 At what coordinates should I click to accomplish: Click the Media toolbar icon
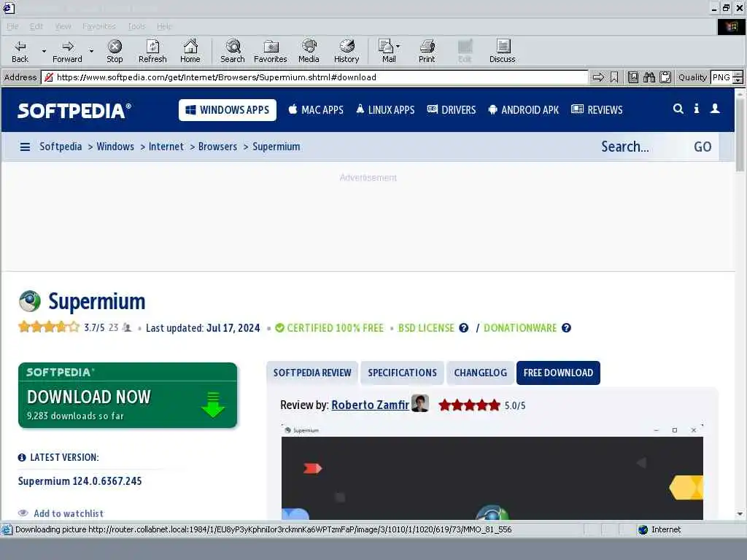coord(309,52)
